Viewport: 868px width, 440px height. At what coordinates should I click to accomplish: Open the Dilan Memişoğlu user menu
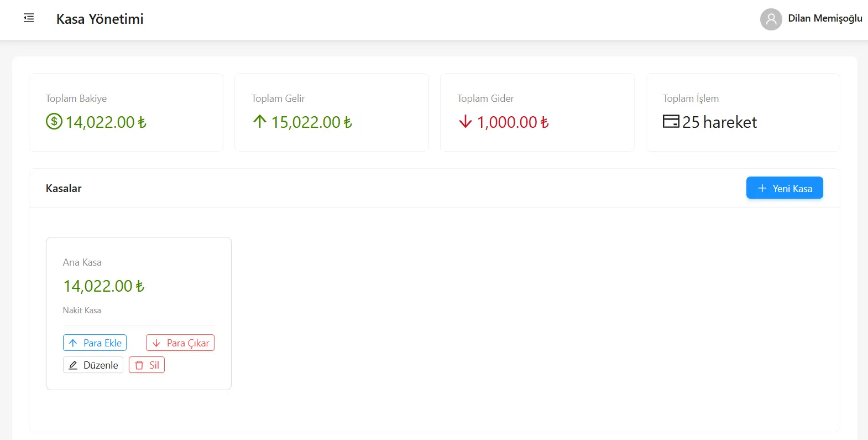click(x=811, y=19)
